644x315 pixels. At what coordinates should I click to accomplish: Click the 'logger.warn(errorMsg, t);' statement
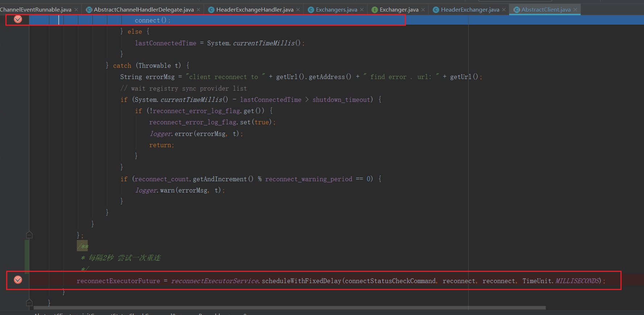pos(180,190)
